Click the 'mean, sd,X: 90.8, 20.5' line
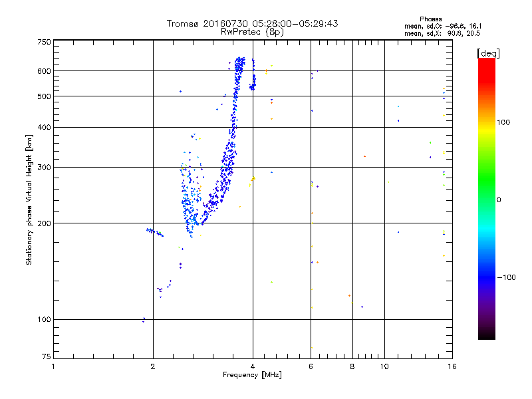Image resolution: width=532 pixels, height=399 pixels. point(442,33)
